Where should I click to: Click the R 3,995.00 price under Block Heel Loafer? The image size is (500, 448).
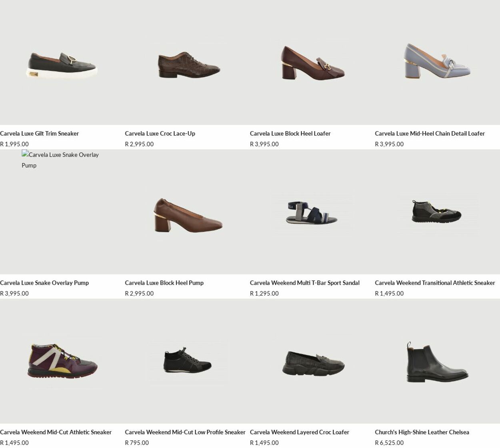(x=264, y=144)
